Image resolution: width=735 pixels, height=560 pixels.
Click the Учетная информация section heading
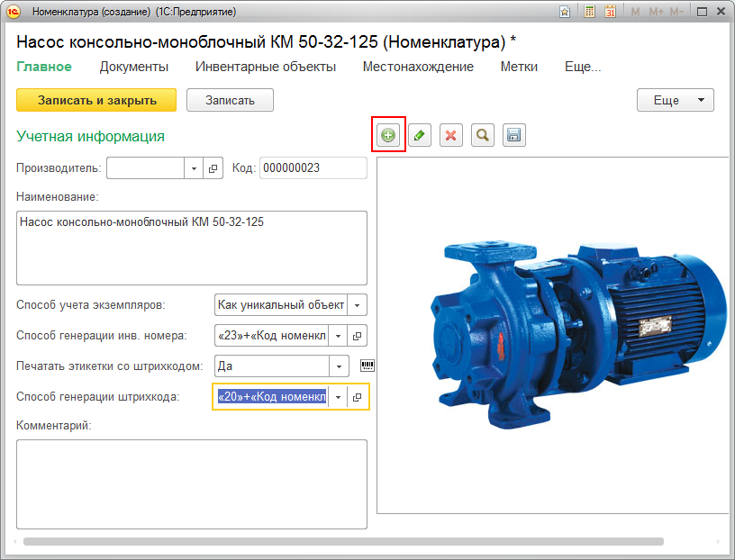pyautogui.click(x=90, y=136)
